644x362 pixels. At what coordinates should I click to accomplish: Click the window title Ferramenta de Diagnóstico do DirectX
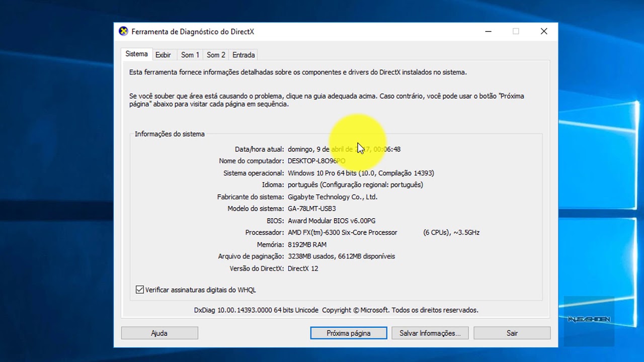tap(193, 32)
